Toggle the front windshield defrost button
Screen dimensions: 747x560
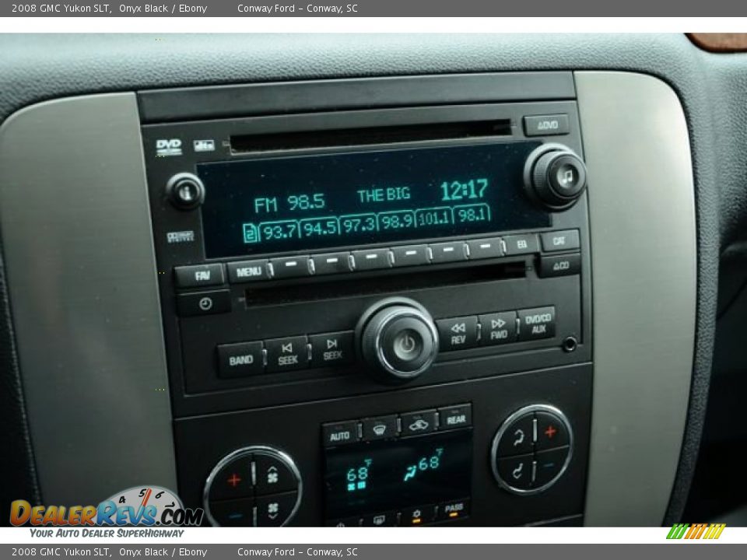point(380,428)
